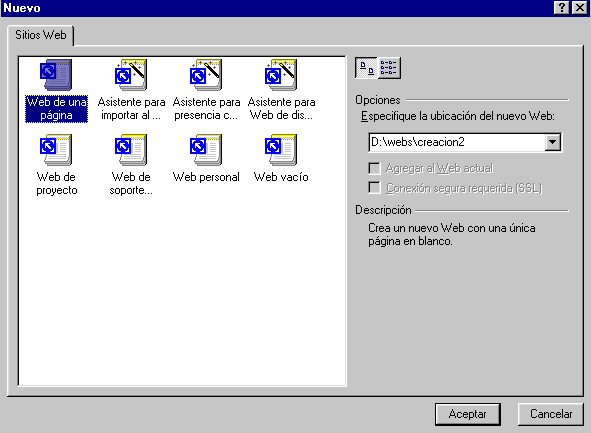
Task: Open the Sitios Web tab
Action: [x=41, y=35]
